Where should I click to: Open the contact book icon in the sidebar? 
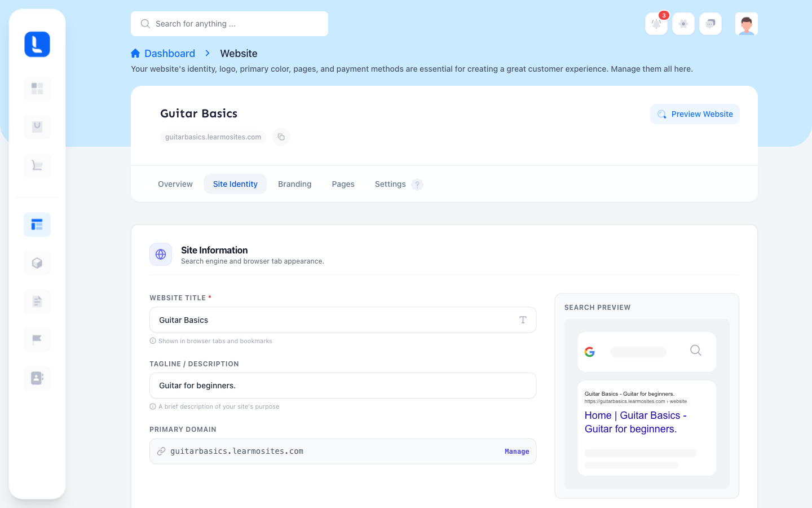tap(37, 378)
